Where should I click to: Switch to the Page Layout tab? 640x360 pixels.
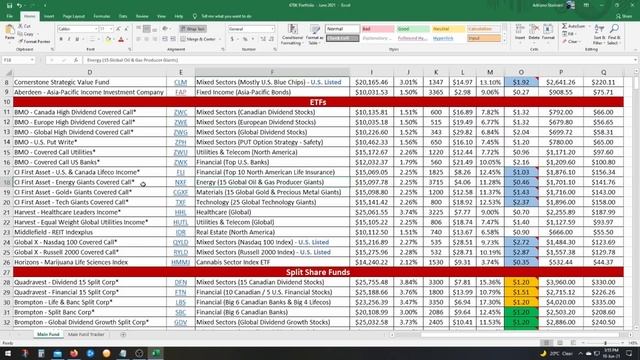(x=74, y=16)
